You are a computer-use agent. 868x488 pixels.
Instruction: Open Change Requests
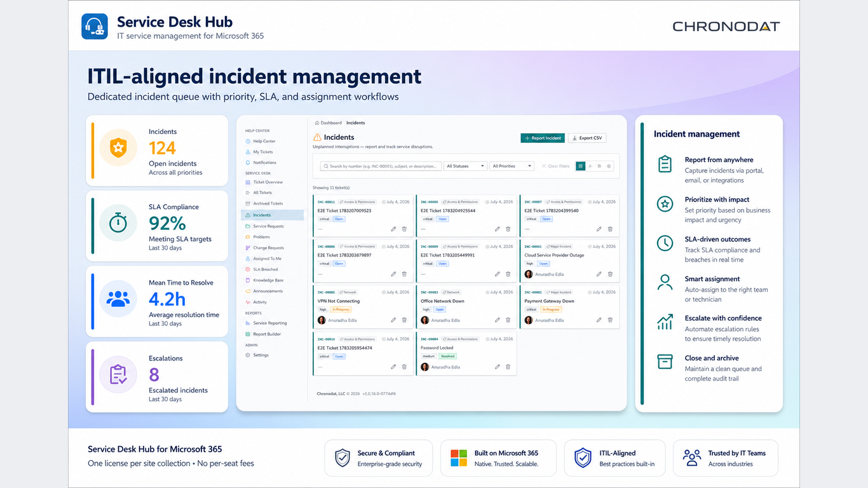tap(264, 248)
